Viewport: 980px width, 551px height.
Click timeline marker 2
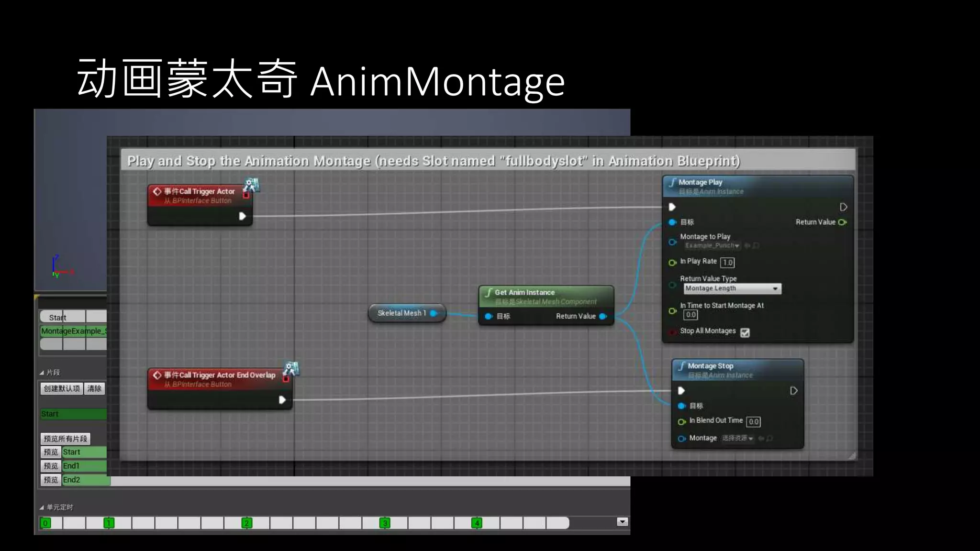(246, 523)
